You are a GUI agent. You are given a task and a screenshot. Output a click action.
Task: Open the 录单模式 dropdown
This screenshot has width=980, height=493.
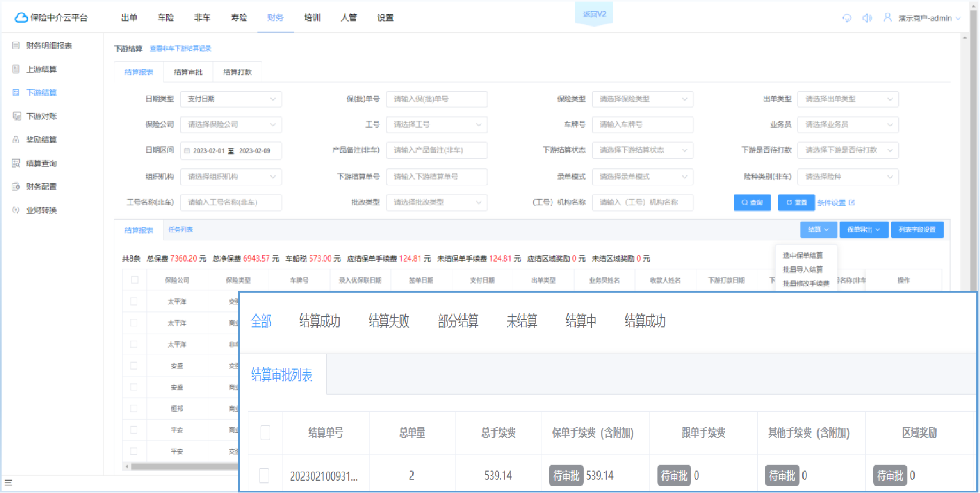pos(642,176)
